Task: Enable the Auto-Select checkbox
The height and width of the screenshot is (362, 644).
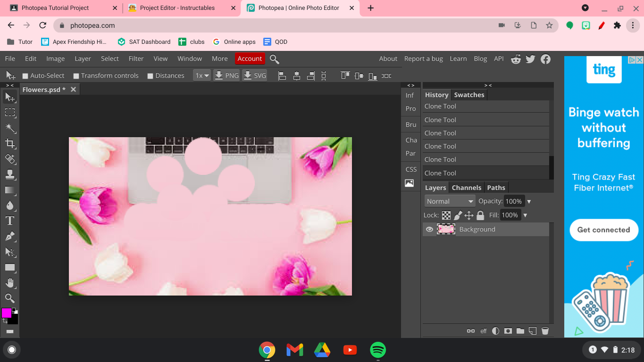Action: click(x=25, y=76)
